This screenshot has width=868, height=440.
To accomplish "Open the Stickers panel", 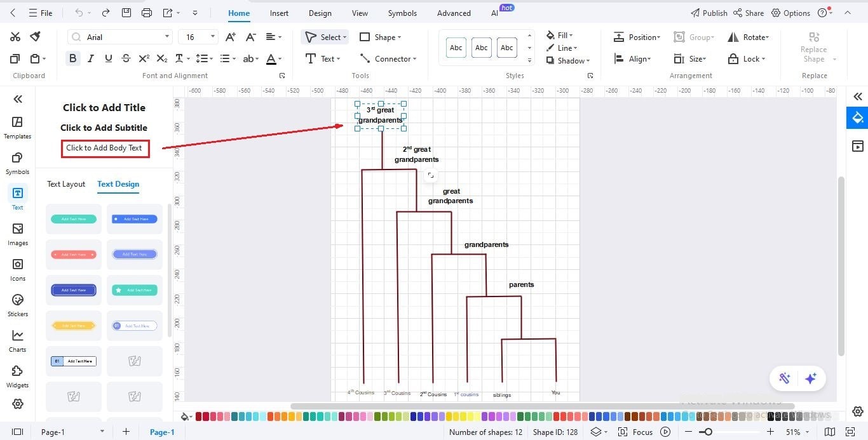I will [17, 305].
